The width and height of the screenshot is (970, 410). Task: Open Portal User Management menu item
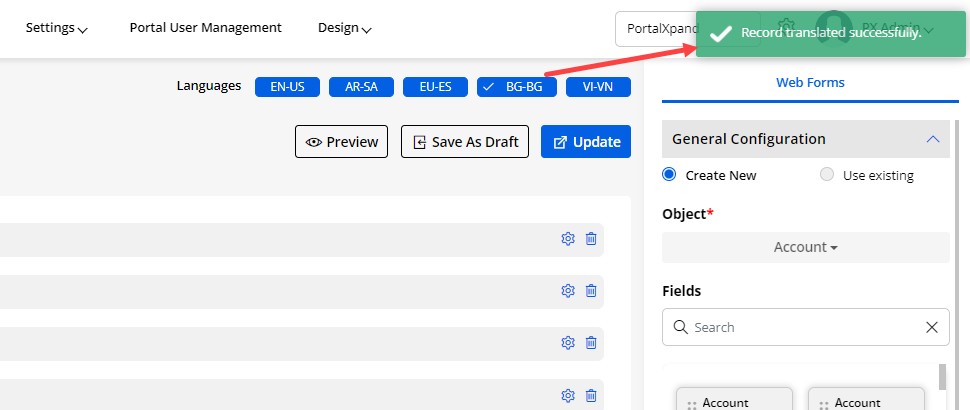(205, 28)
